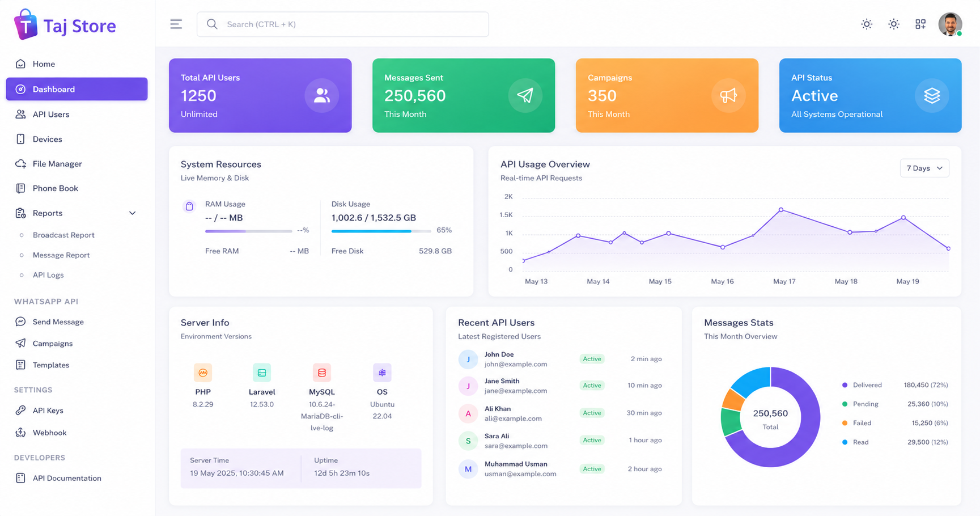The image size is (980, 516).
Task: Switch theme using first sun icon in header
Action: pyautogui.click(x=867, y=24)
